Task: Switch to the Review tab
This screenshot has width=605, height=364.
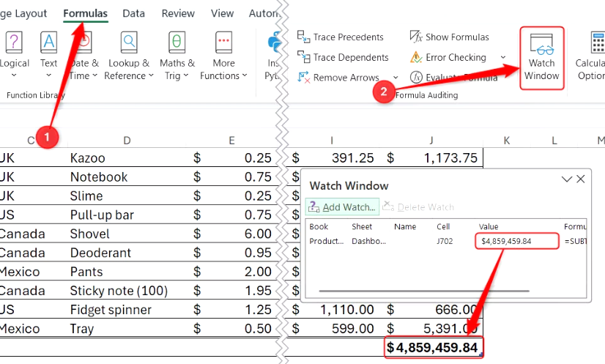Action: pyautogui.click(x=178, y=13)
